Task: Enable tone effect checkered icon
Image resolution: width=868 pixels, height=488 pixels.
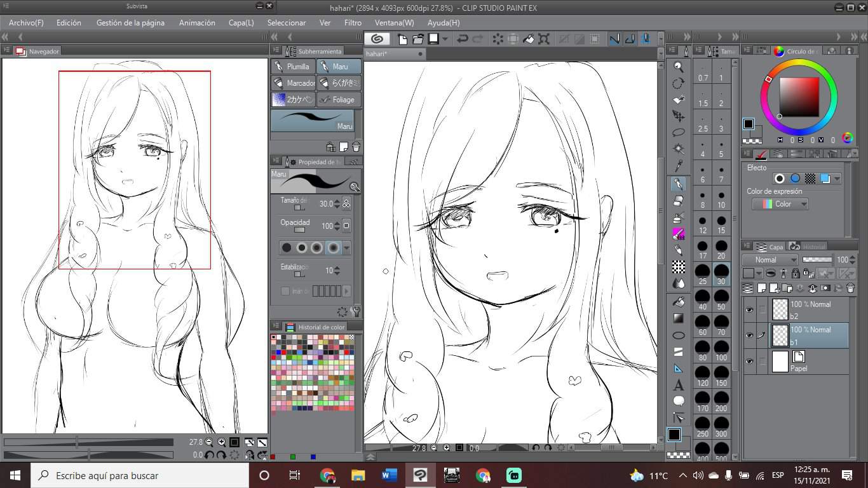Action: point(810,179)
